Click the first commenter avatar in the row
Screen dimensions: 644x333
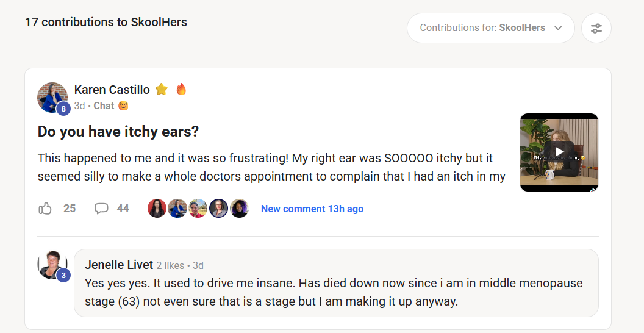tap(157, 209)
